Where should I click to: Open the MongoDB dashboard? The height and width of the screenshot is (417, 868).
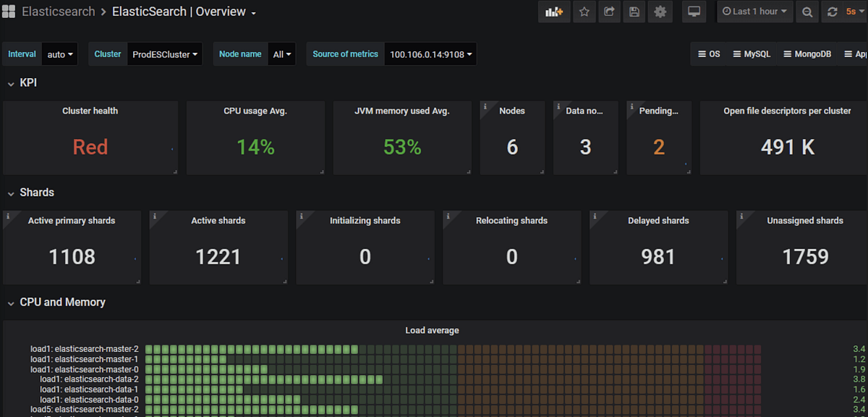tap(807, 54)
